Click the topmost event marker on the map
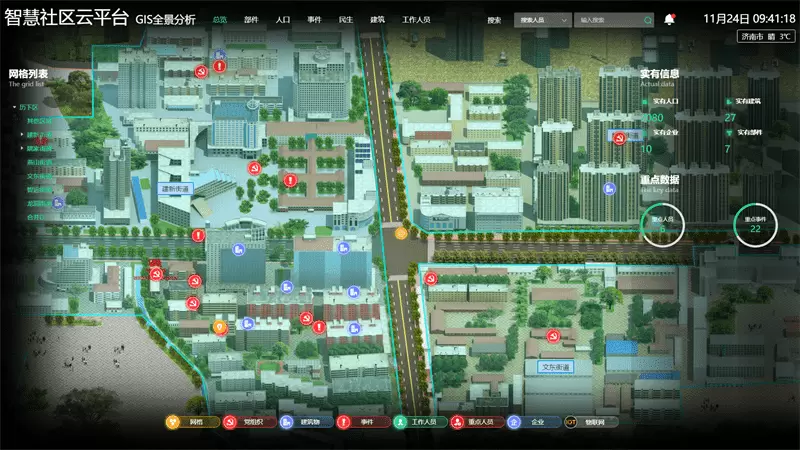Screen dimensions: 800x450 (x=219, y=66)
